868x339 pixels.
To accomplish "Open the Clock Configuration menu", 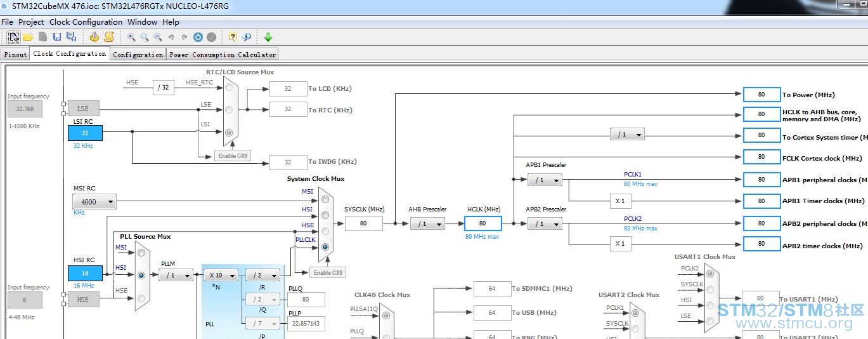I will (86, 22).
